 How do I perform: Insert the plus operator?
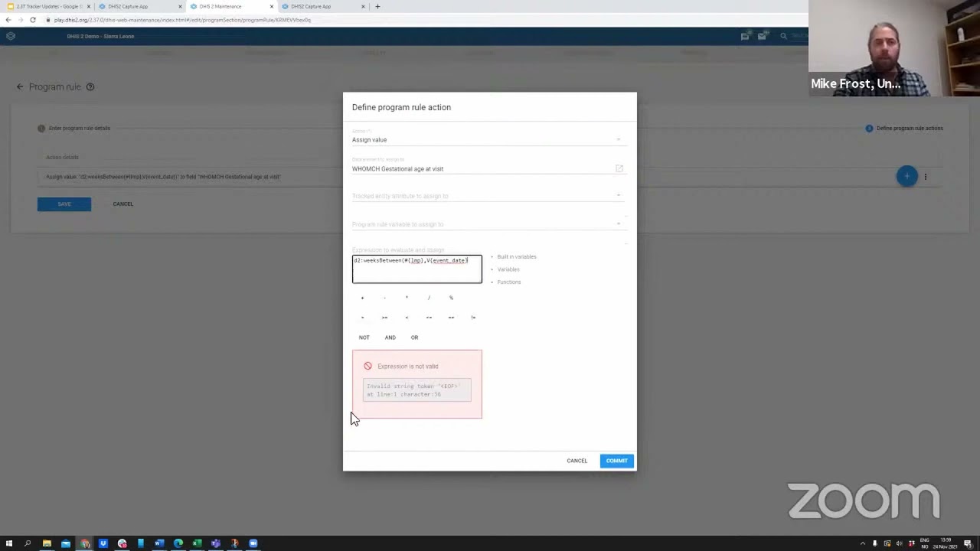pyautogui.click(x=363, y=298)
